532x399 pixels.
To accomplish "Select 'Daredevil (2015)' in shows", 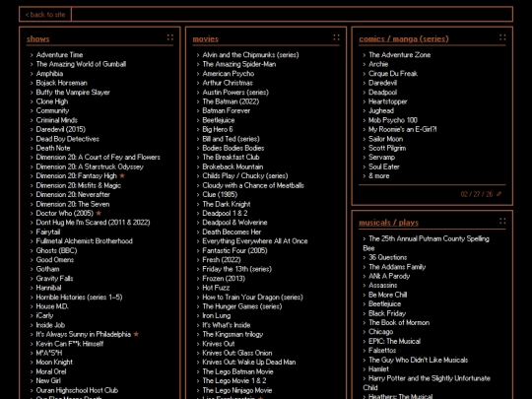I will [x=61, y=129].
